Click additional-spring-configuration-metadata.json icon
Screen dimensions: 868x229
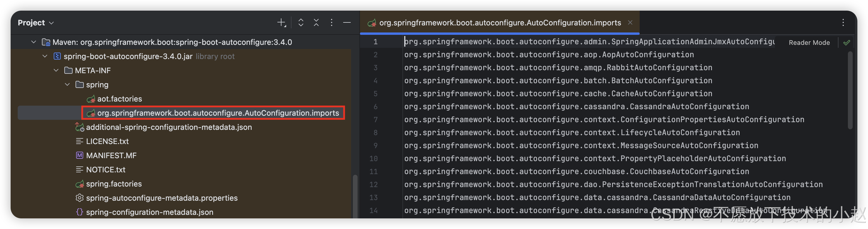pos(80,127)
